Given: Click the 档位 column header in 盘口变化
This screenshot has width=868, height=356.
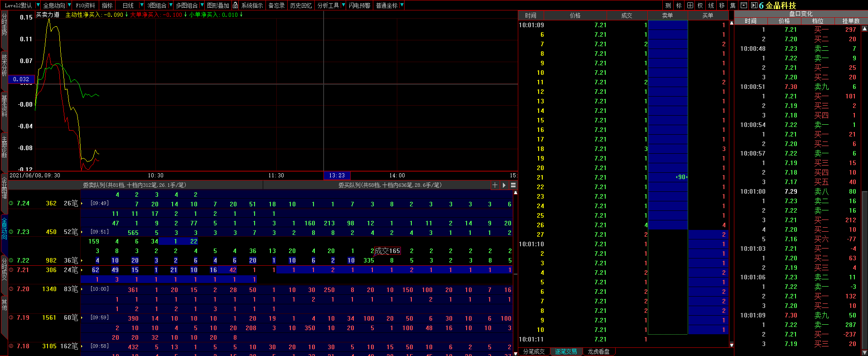Looking at the screenshot, I should pos(818,21).
